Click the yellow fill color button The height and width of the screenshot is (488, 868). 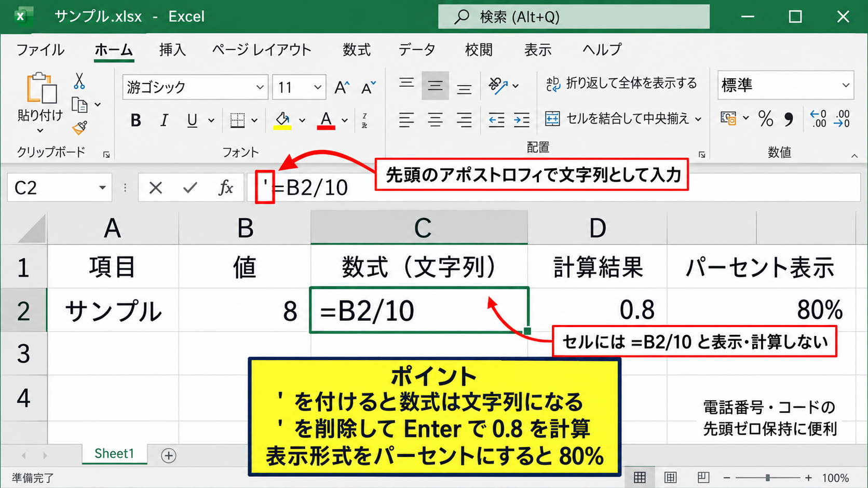pos(282,120)
